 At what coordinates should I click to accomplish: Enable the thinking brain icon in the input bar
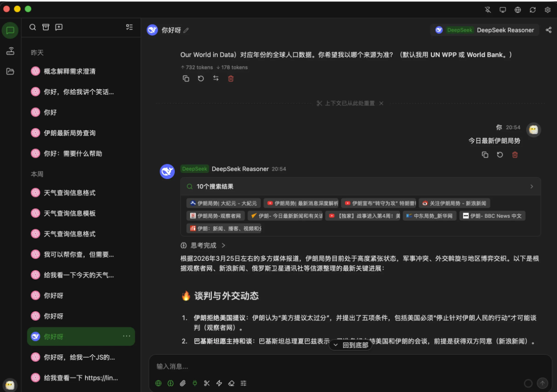pos(171,383)
